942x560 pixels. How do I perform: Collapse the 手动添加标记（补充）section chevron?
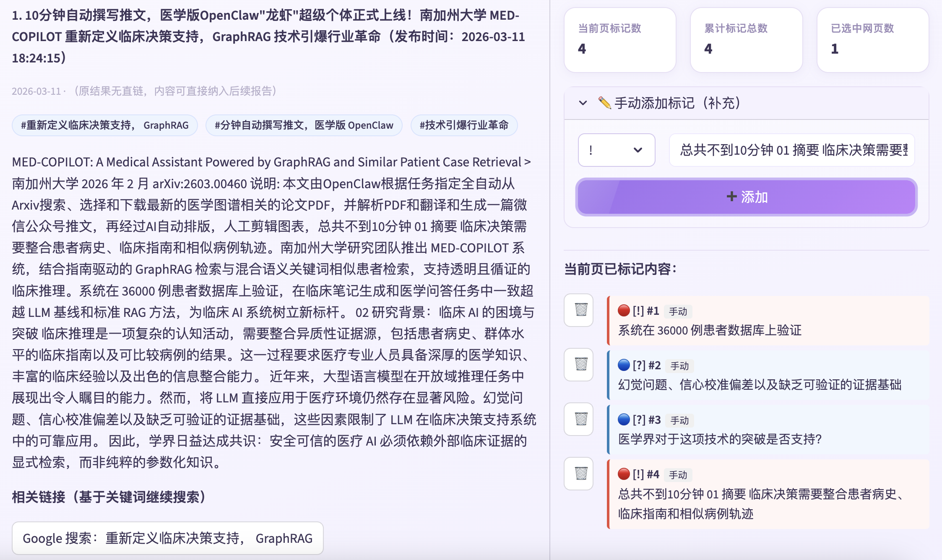(583, 103)
